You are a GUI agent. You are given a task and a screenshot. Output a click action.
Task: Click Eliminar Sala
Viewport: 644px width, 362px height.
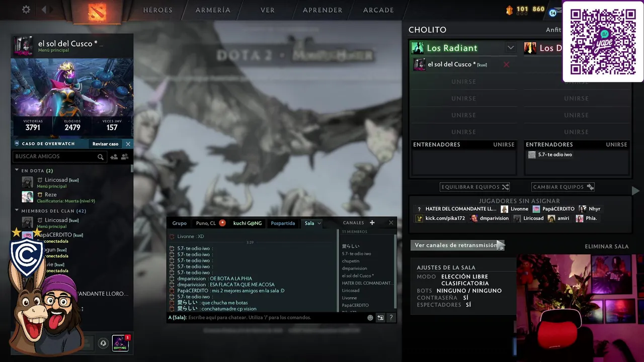pyautogui.click(x=607, y=246)
